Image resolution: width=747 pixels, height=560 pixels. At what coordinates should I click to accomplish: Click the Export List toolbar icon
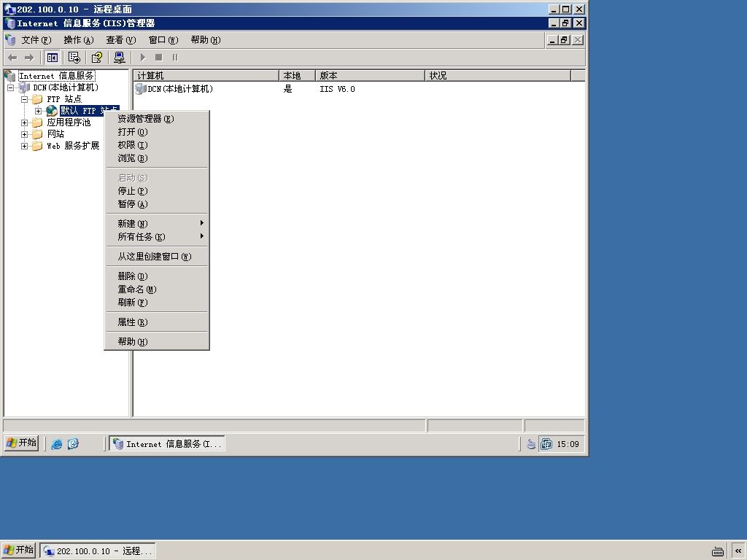click(74, 58)
